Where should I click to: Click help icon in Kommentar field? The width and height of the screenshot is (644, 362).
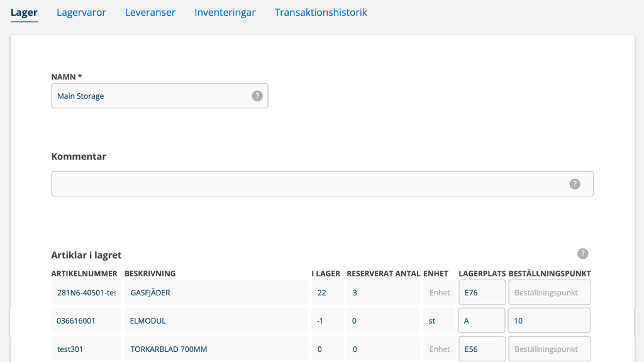(574, 184)
